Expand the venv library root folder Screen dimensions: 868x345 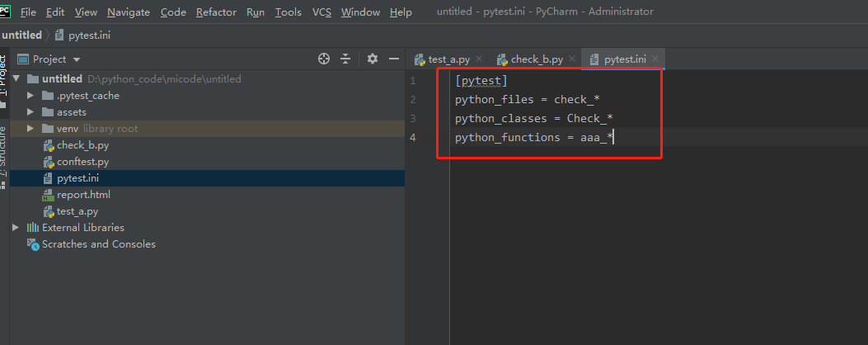pyautogui.click(x=31, y=129)
